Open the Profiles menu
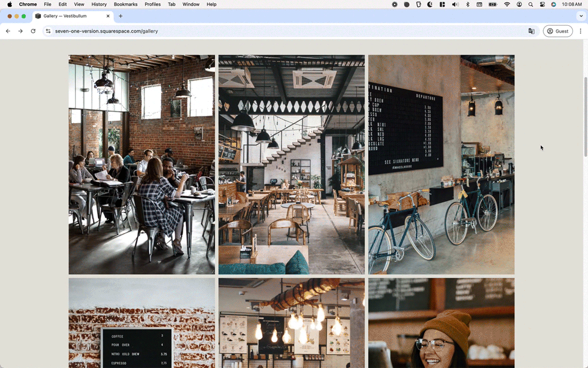Image resolution: width=588 pixels, height=368 pixels. 153,4
